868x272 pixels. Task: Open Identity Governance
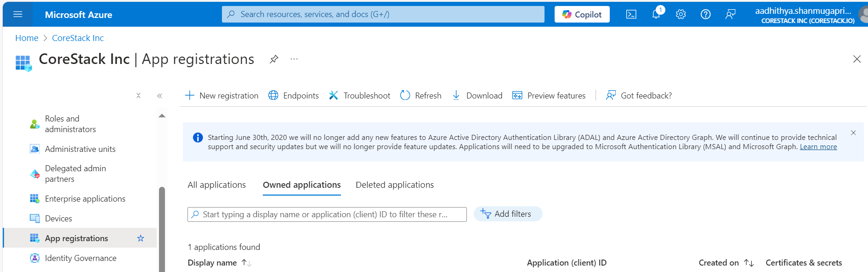(80, 258)
